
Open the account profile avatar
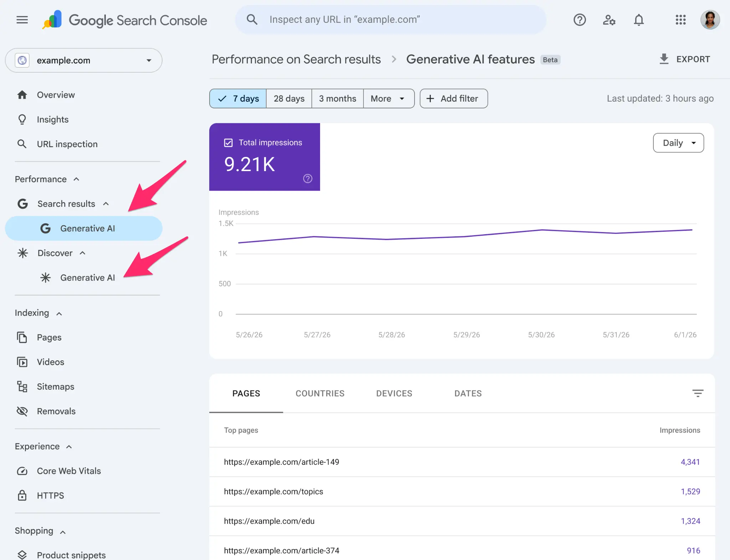tap(710, 20)
